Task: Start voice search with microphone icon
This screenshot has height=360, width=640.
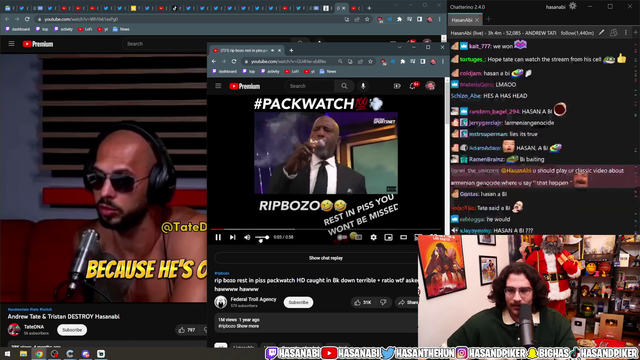Action: click(363, 86)
